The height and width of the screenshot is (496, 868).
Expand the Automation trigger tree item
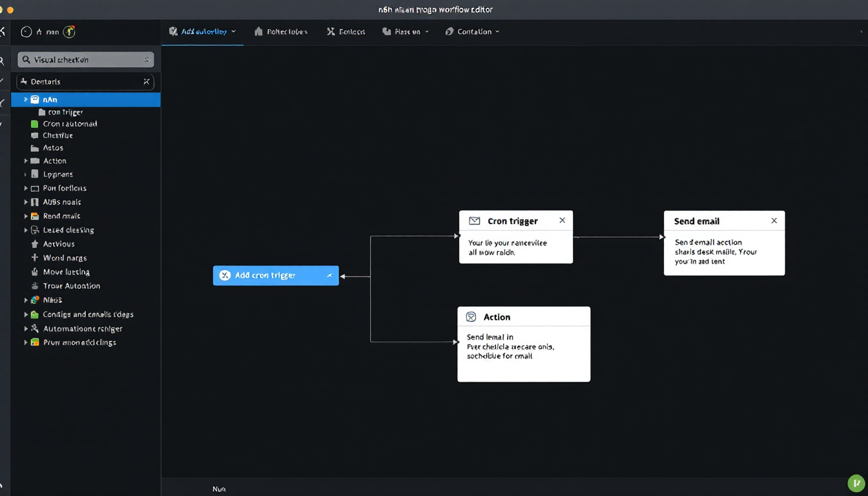click(x=26, y=329)
